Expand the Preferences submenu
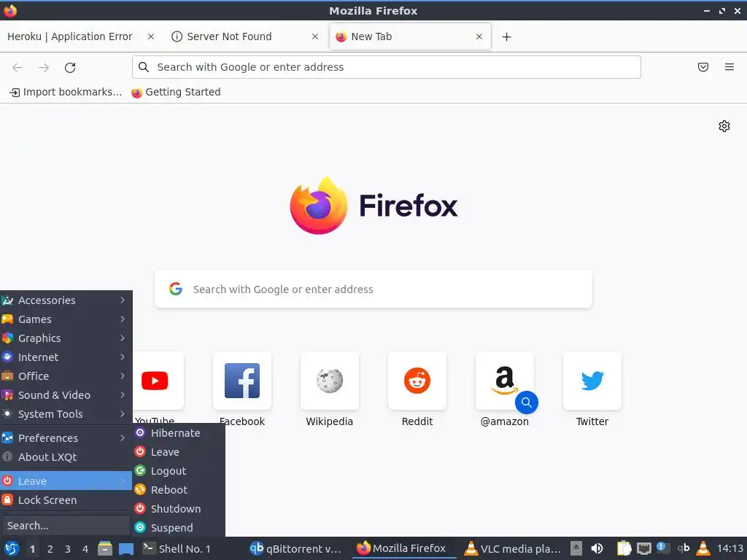 (x=66, y=438)
